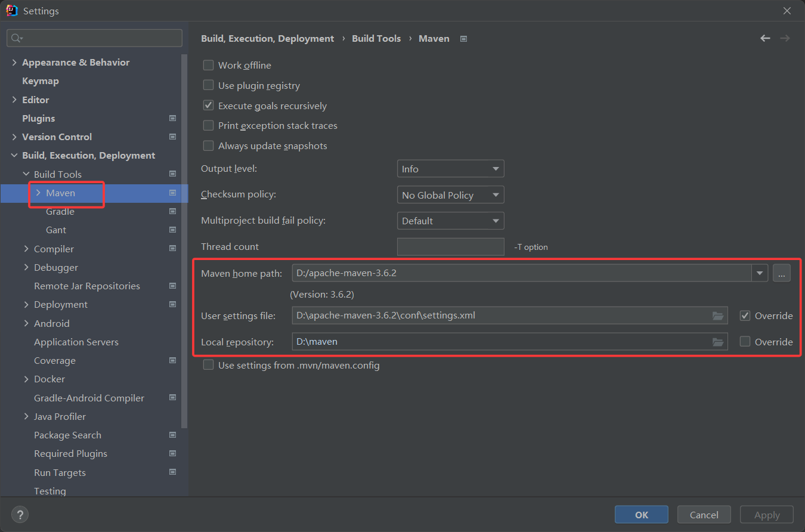Click OK to confirm settings
Viewport: 805px width, 532px height.
coord(642,515)
